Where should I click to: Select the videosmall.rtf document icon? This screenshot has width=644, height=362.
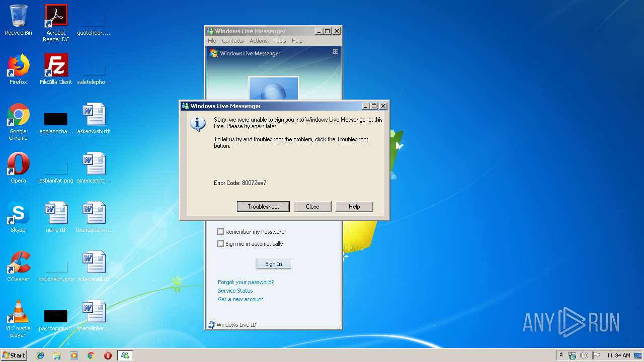tap(94, 266)
